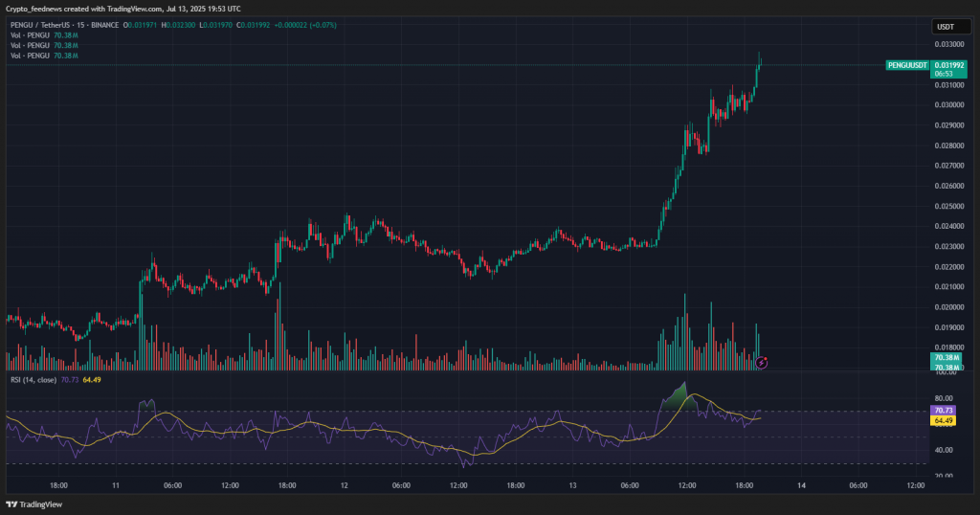This screenshot has width=980, height=515.
Task: Click the green volume label 70.38M on axis
Action: 947,358
